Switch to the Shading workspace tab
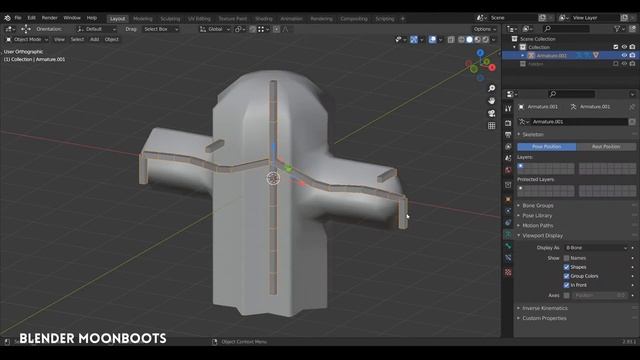 click(263, 19)
